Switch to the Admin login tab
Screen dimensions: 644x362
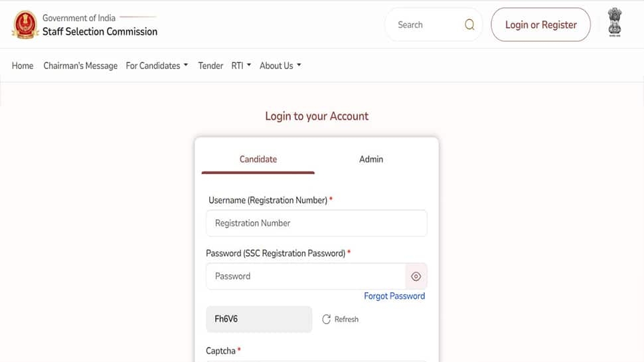371,159
